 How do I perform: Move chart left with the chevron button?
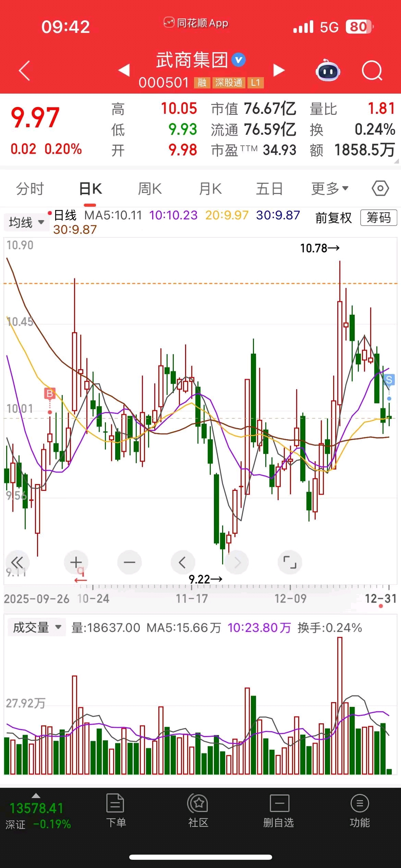[183, 563]
